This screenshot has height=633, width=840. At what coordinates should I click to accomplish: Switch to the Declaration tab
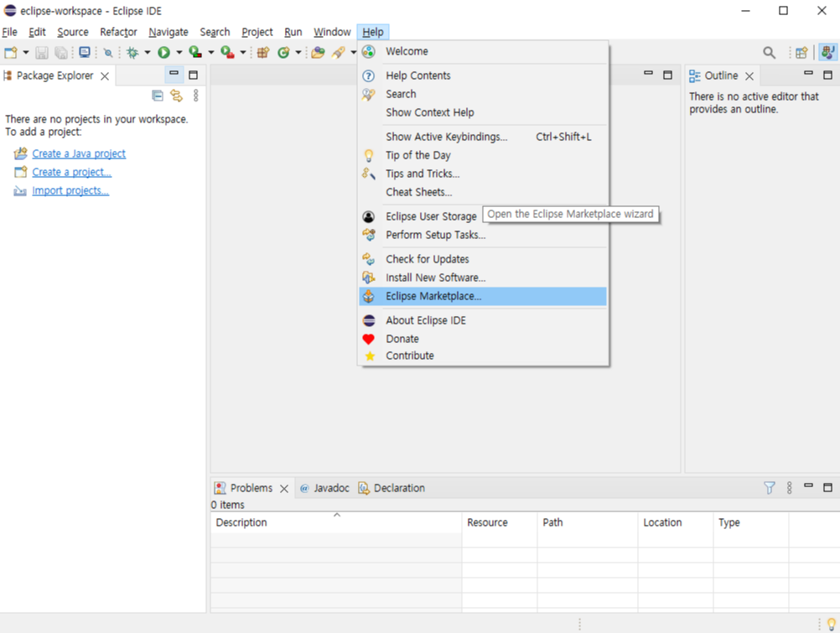click(x=391, y=488)
